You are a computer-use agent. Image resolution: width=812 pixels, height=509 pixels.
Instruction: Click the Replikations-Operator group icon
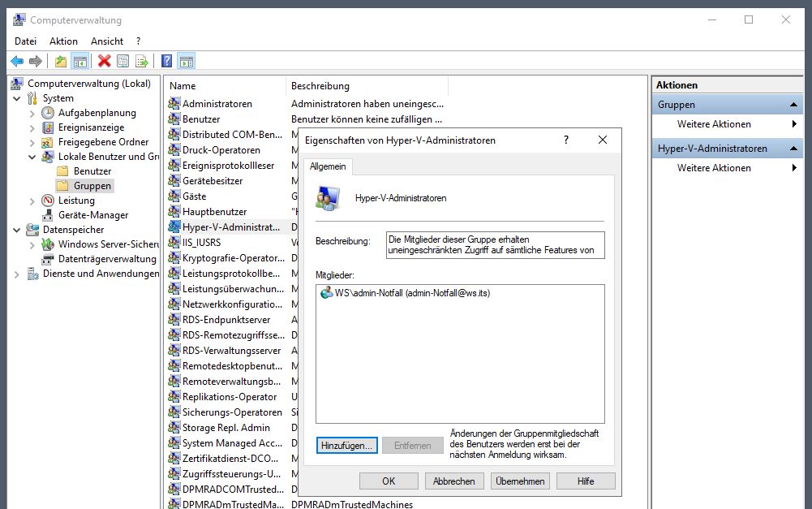click(174, 396)
